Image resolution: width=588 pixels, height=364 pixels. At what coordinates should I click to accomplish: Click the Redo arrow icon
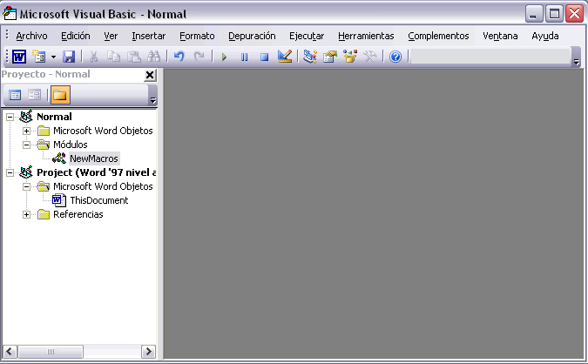[x=199, y=57]
